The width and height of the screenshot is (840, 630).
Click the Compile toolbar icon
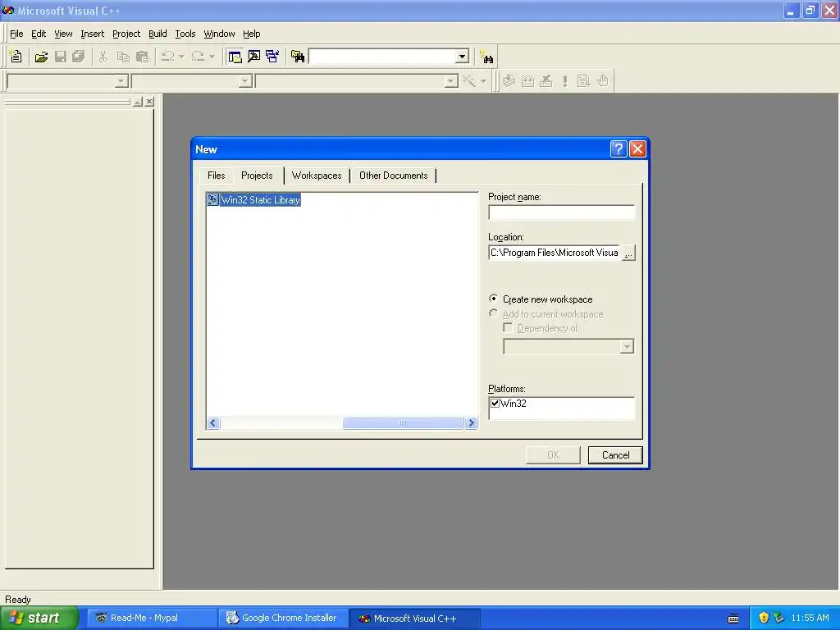[509, 81]
